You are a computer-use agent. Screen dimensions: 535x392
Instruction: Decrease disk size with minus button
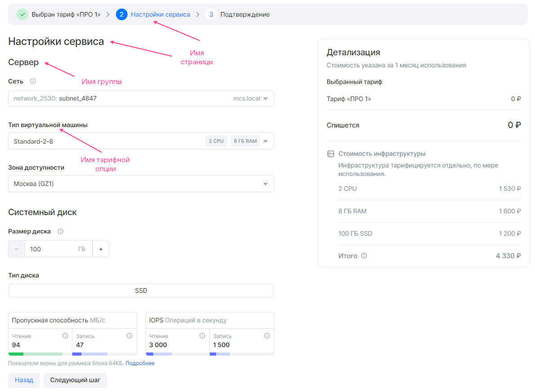pos(16,249)
